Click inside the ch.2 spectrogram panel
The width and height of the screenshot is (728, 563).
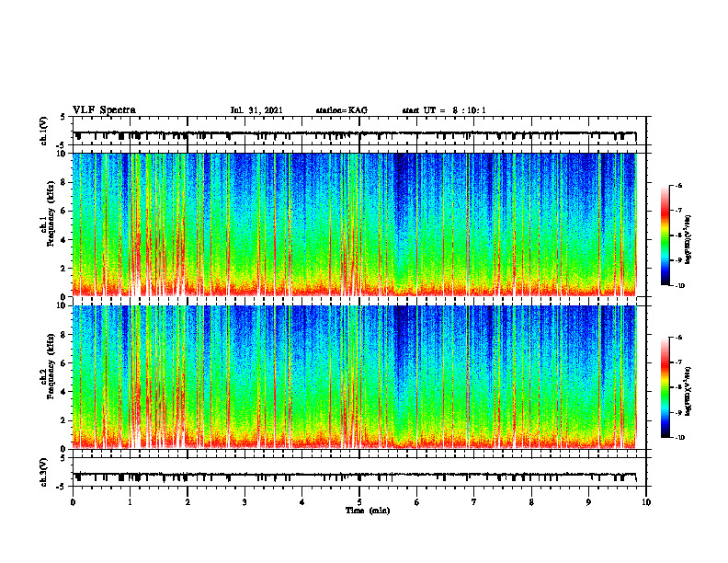click(355, 377)
